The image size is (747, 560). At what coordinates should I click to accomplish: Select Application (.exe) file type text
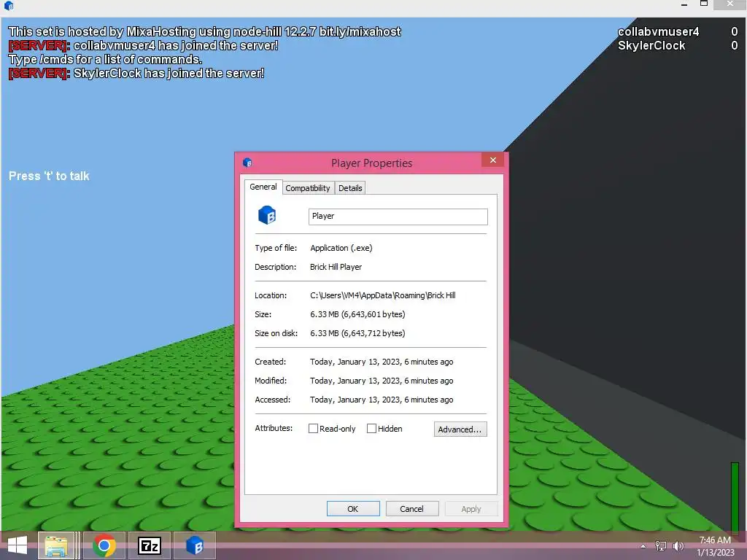pyautogui.click(x=341, y=248)
